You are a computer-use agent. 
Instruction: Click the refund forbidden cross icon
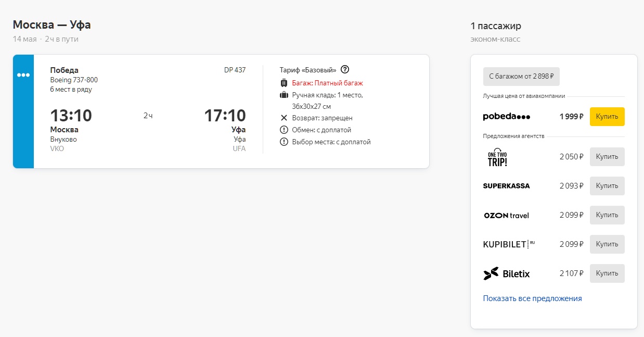[x=284, y=118]
